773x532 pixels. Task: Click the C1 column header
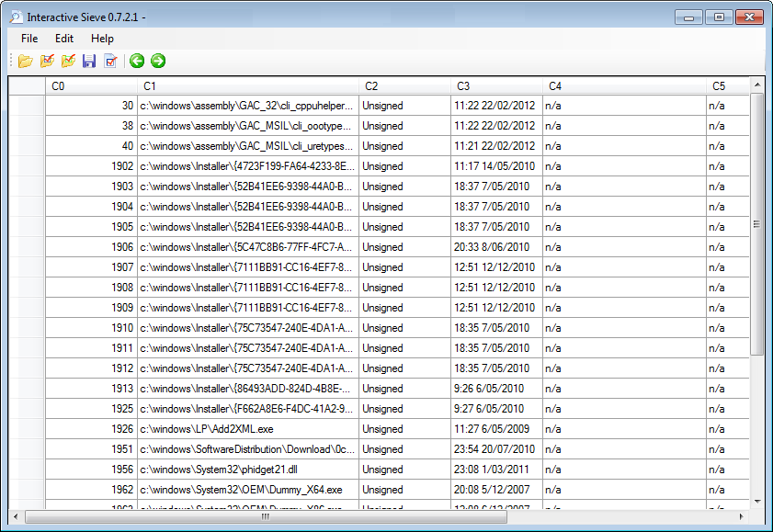click(246, 85)
